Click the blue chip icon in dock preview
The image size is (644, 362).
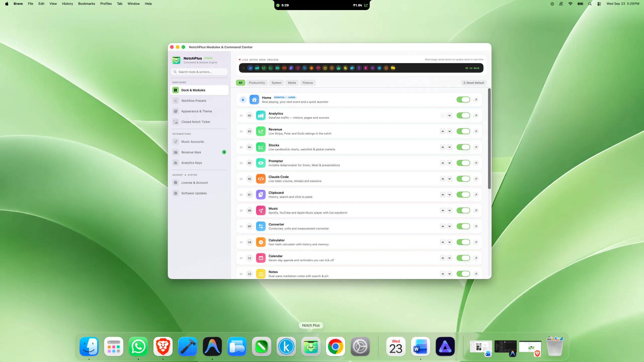tap(379, 68)
